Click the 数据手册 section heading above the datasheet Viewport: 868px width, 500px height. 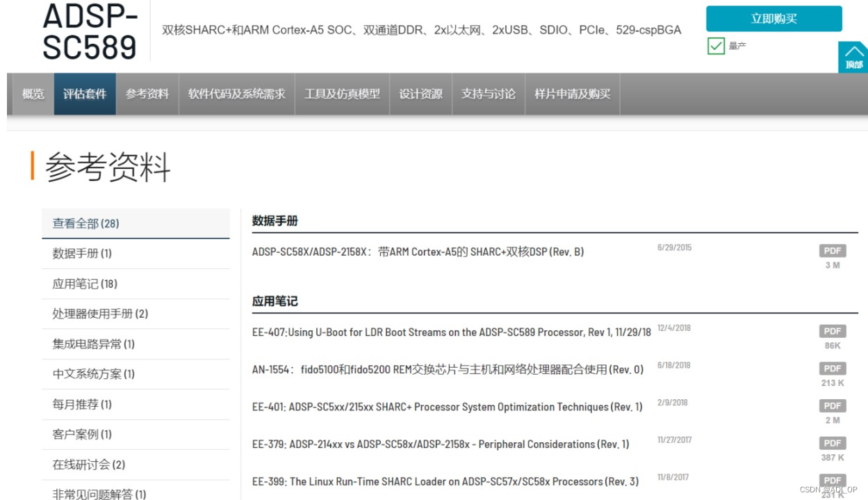(275, 221)
